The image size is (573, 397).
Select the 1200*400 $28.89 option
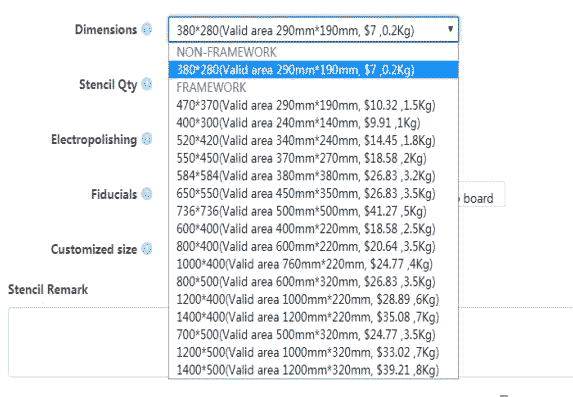click(313, 299)
